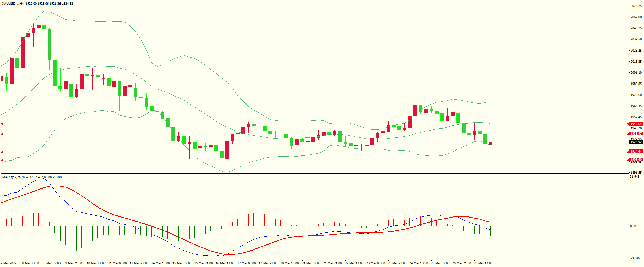Click the 21 Mar 05:00 time label
Viewport: 644px width, 267px height.
(x=311, y=263)
